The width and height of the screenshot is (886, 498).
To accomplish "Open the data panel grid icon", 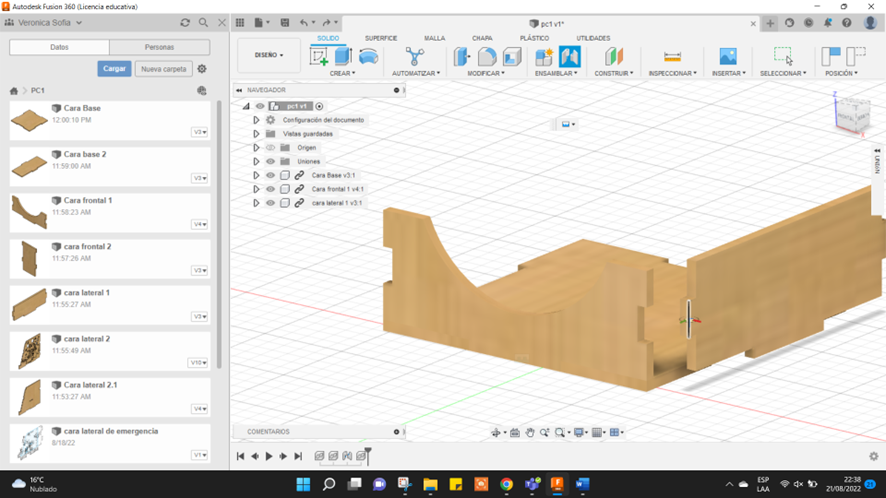I will [x=240, y=23].
